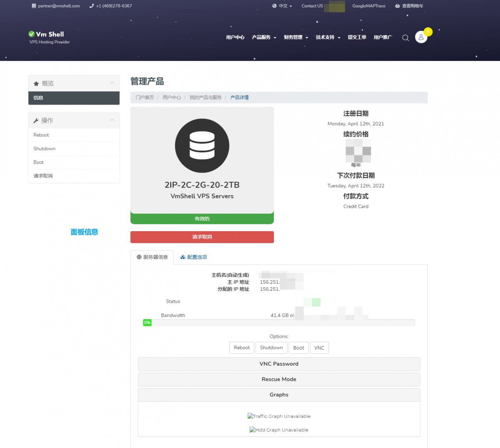Click Reboot button under Options
This screenshot has height=448, width=500.
pyautogui.click(x=242, y=348)
